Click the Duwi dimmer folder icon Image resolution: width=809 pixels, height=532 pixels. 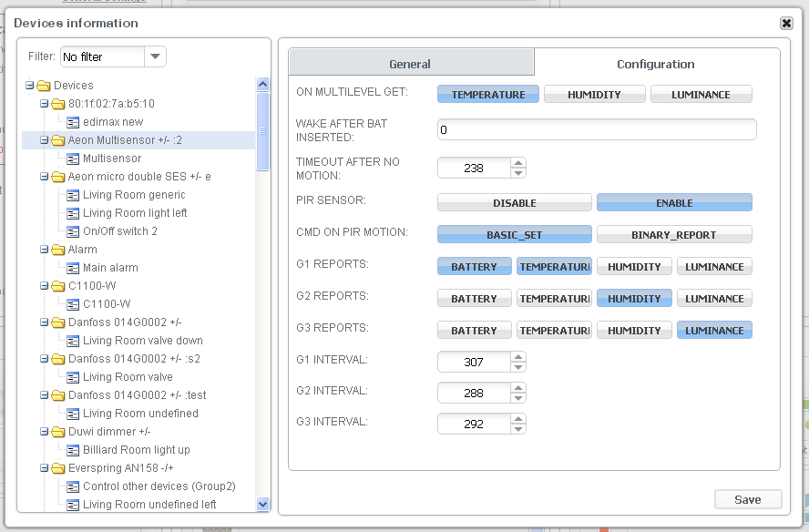point(59,432)
